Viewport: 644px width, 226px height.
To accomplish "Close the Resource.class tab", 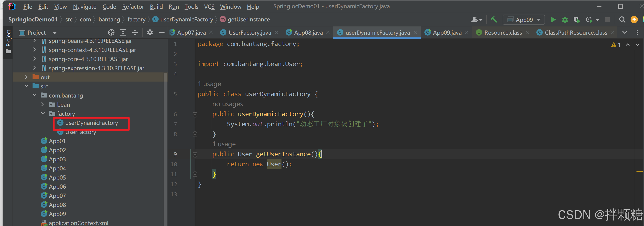I will tap(527, 33).
